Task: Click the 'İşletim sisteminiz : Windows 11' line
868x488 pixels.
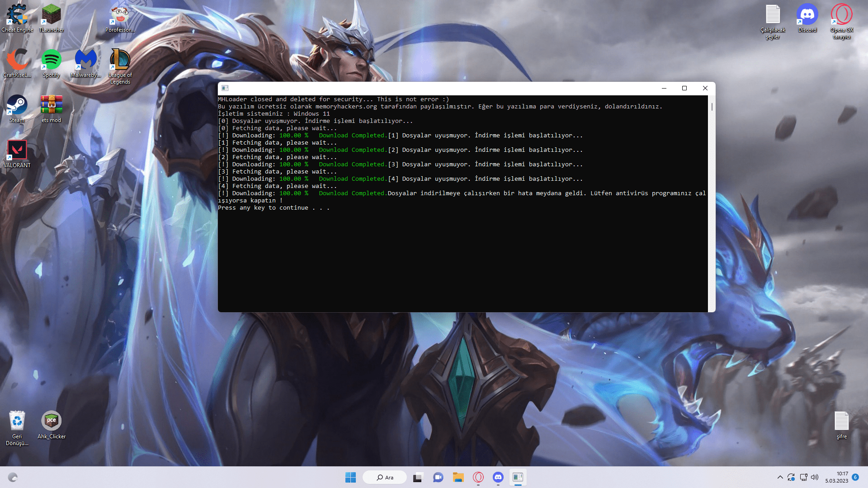Action: click(x=274, y=114)
